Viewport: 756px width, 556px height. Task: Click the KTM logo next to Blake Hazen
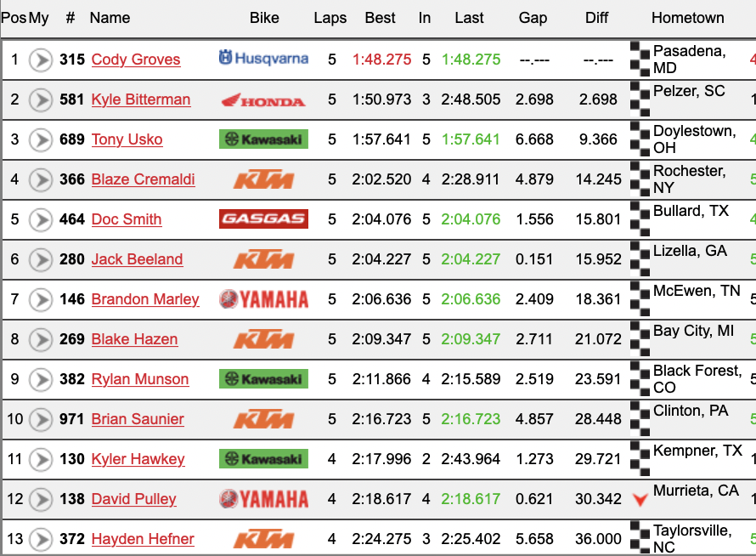tap(264, 339)
